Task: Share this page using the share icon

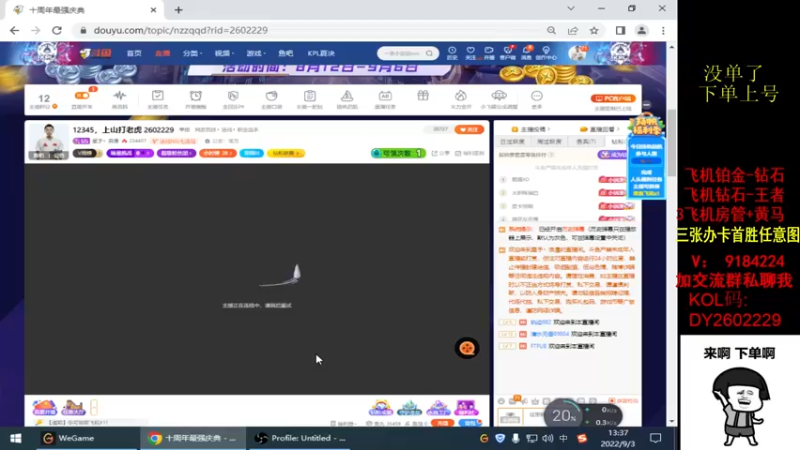Action: click(x=572, y=31)
